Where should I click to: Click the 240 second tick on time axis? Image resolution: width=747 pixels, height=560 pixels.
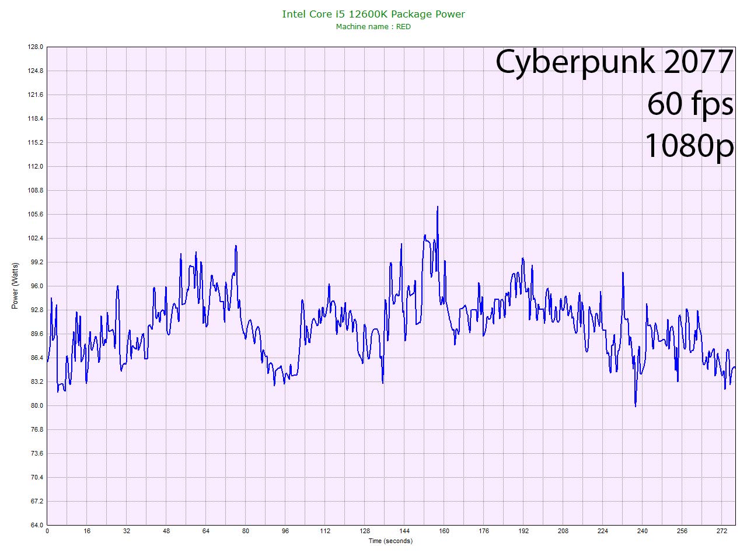(x=643, y=531)
